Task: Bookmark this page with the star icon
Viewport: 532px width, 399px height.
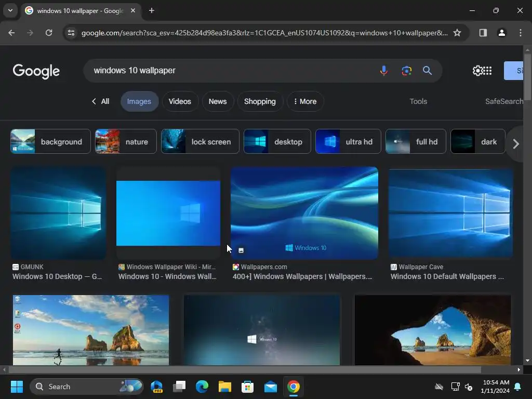Action: pyautogui.click(x=457, y=33)
